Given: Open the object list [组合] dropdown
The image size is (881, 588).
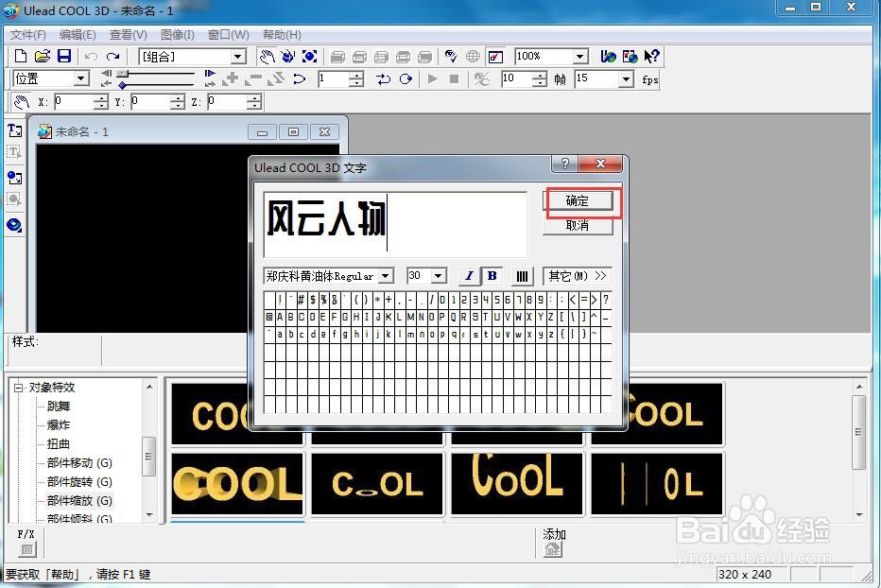Looking at the screenshot, I should point(238,56).
